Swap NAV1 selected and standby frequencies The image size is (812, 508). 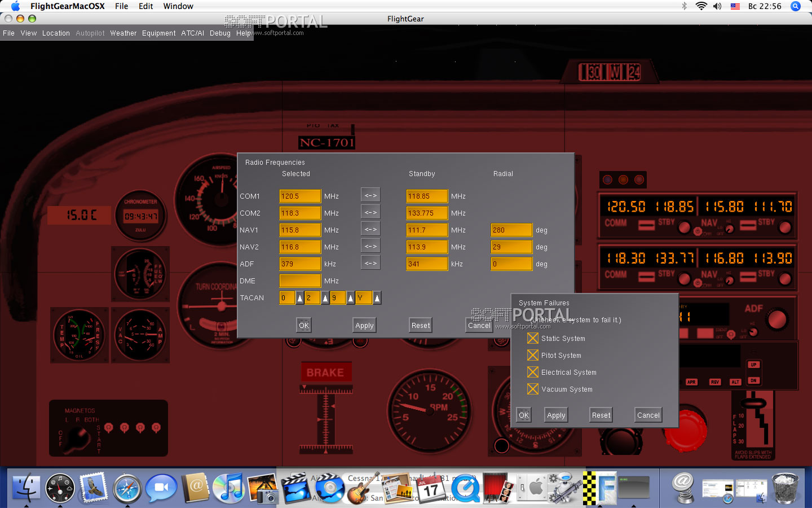(x=370, y=229)
